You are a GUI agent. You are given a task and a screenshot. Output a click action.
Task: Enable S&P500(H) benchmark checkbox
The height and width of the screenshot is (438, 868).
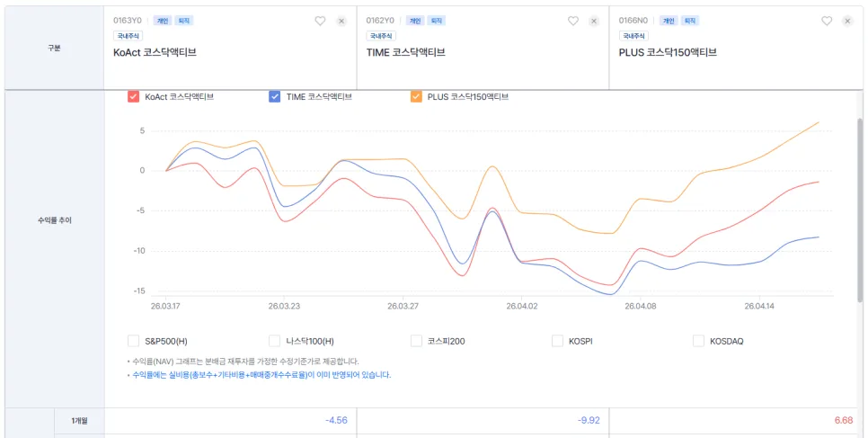(x=133, y=341)
